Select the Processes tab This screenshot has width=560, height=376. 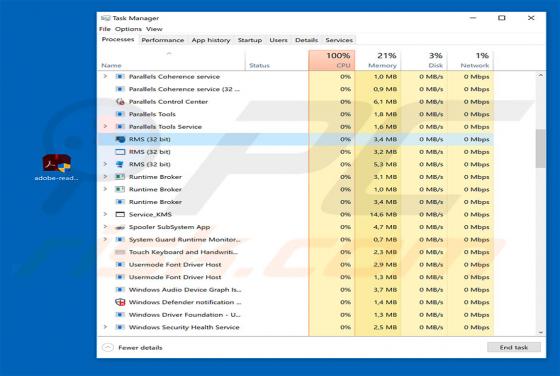point(118,40)
